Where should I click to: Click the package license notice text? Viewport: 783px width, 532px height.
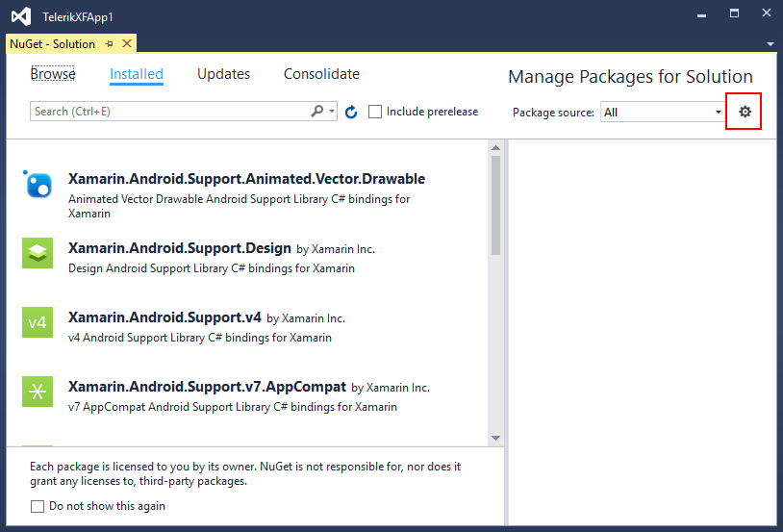pyautogui.click(x=245, y=473)
